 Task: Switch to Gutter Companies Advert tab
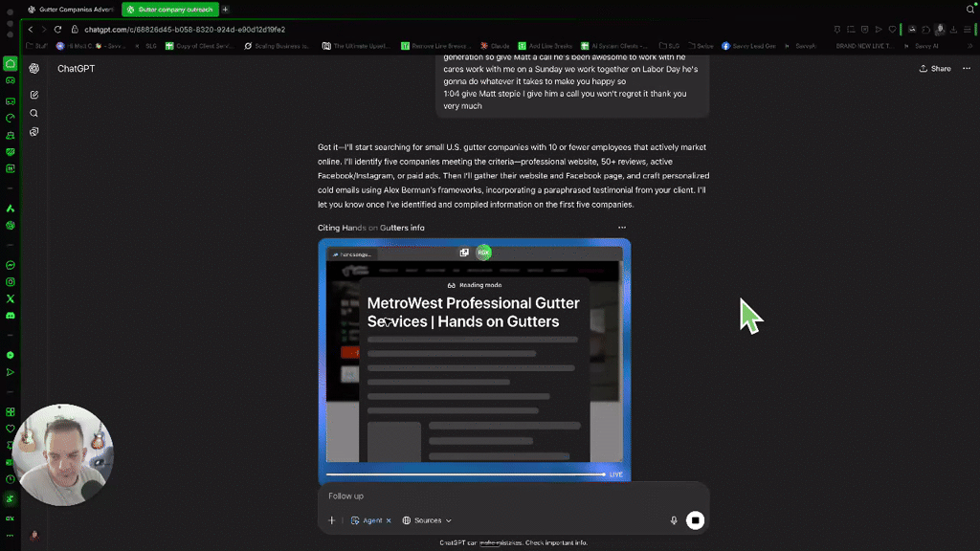click(x=71, y=10)
